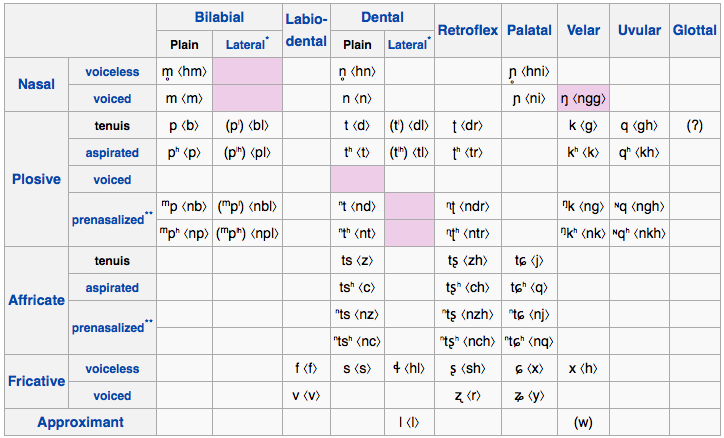Open the prenasalized link in Plosive rows
Viewport: 724px width, 438px height.
[x=108, y=220]
